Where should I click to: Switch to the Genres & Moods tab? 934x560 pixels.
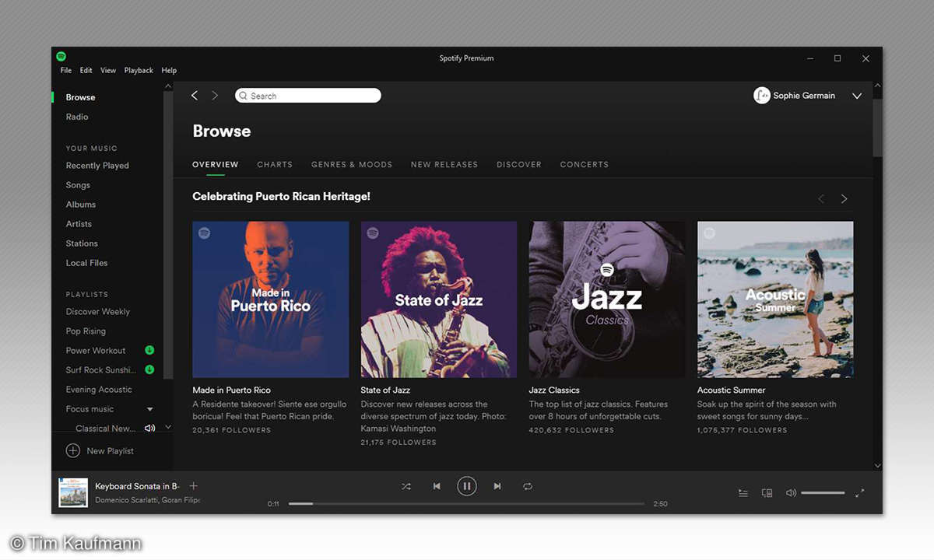click(352, 165)
